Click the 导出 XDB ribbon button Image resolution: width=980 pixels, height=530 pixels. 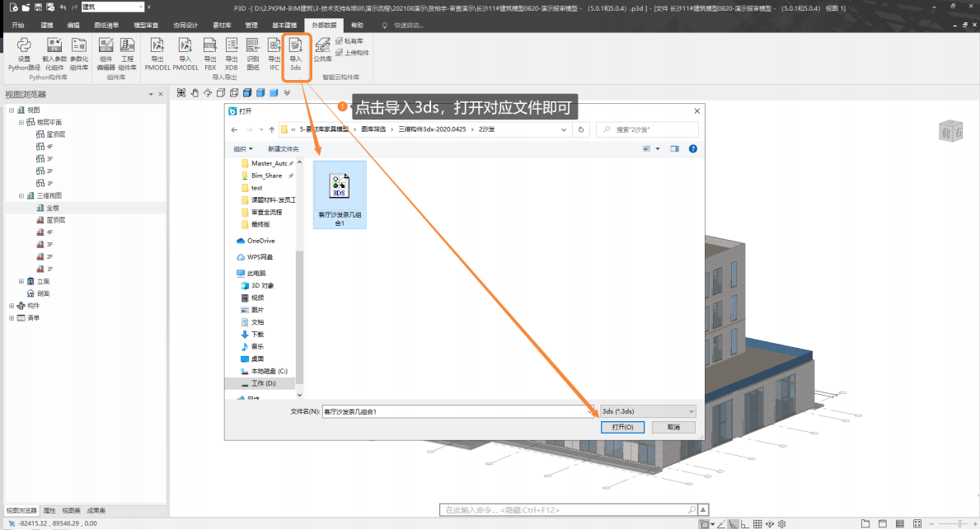click(232, 54)
